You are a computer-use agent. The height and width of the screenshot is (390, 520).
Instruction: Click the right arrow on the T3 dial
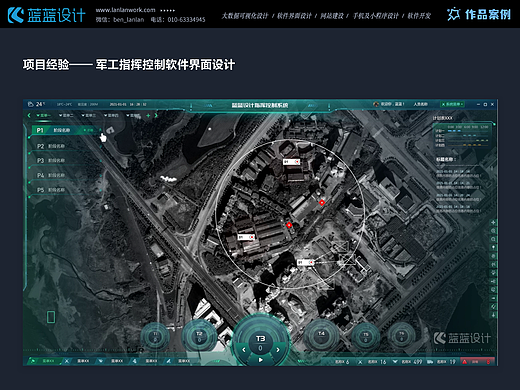tap(278, 349)
